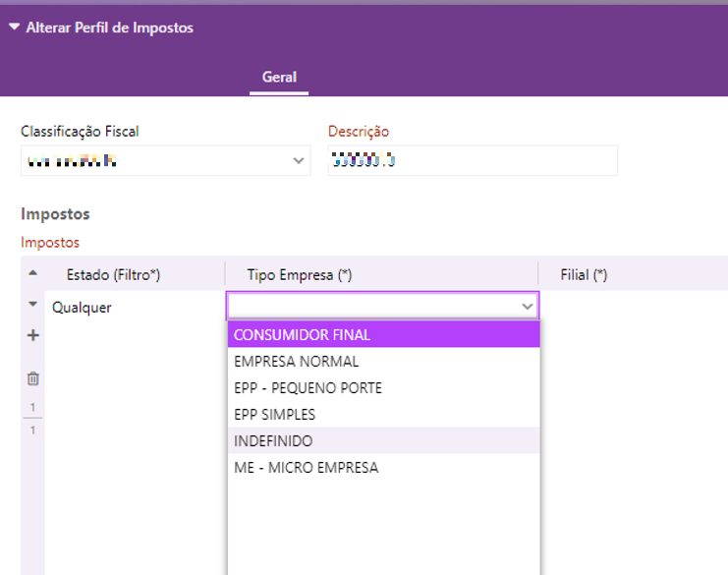The height and width of the screenshot is (575, 728).
Task: Click the move row down arrow icon
Action: [x=32, y=306]
